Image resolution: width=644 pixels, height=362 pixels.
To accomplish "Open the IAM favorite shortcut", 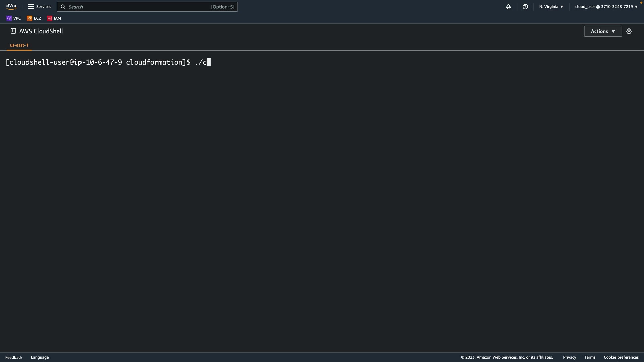I will tap(54, 18).
